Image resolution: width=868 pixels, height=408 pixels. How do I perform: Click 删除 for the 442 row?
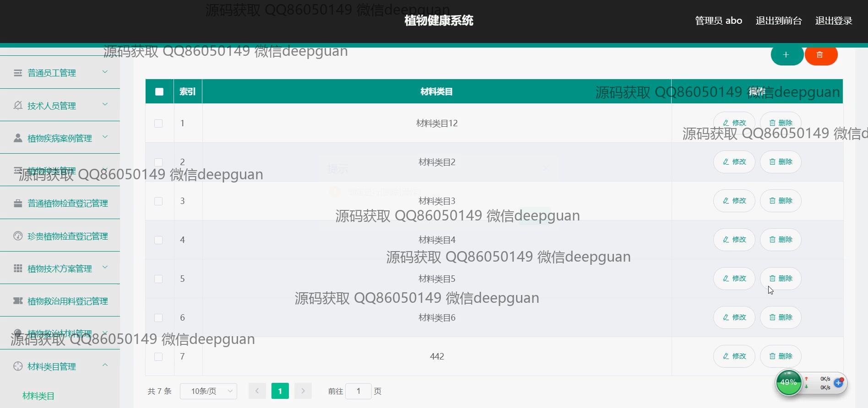point(781,356)
